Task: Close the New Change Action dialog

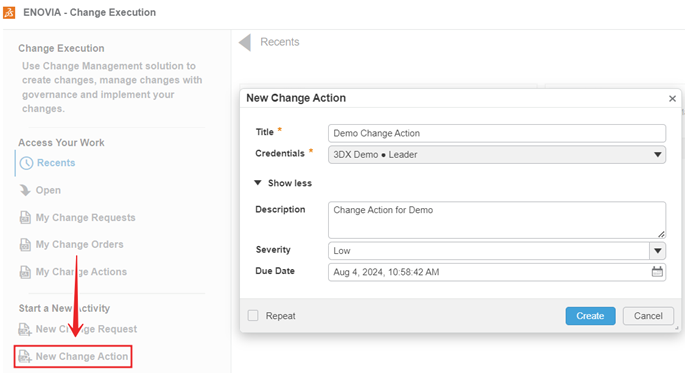Action: (672, 99)
